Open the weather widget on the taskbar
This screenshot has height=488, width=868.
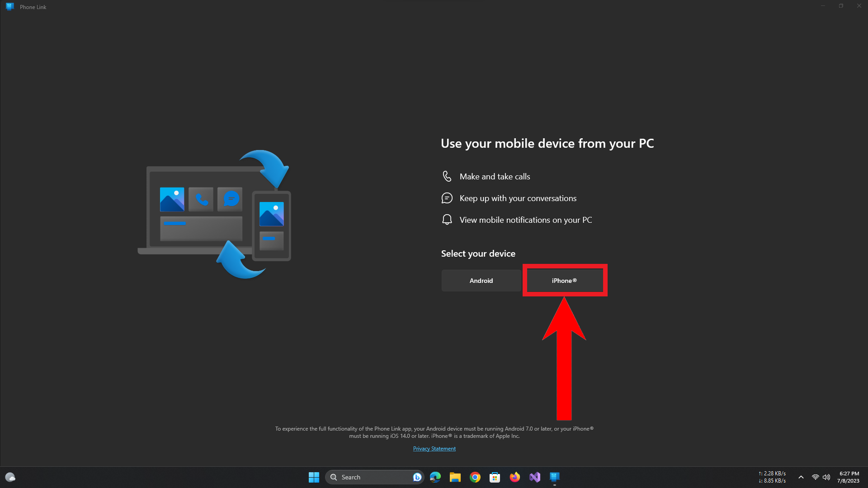(10, 477)
